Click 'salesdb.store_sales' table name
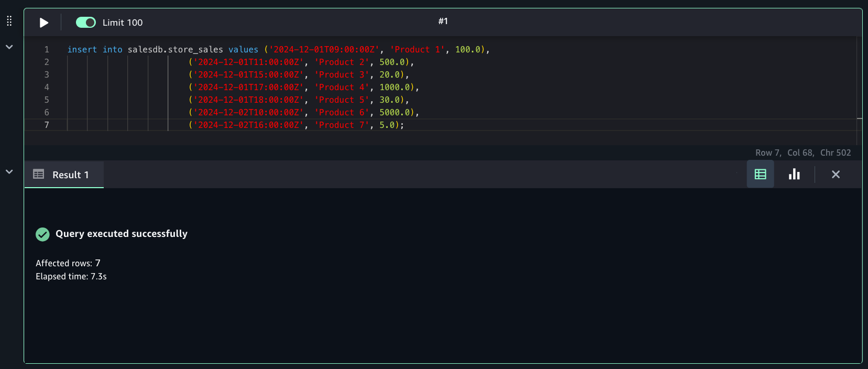The height and width of the screenshot is (369, 868). 175,49
